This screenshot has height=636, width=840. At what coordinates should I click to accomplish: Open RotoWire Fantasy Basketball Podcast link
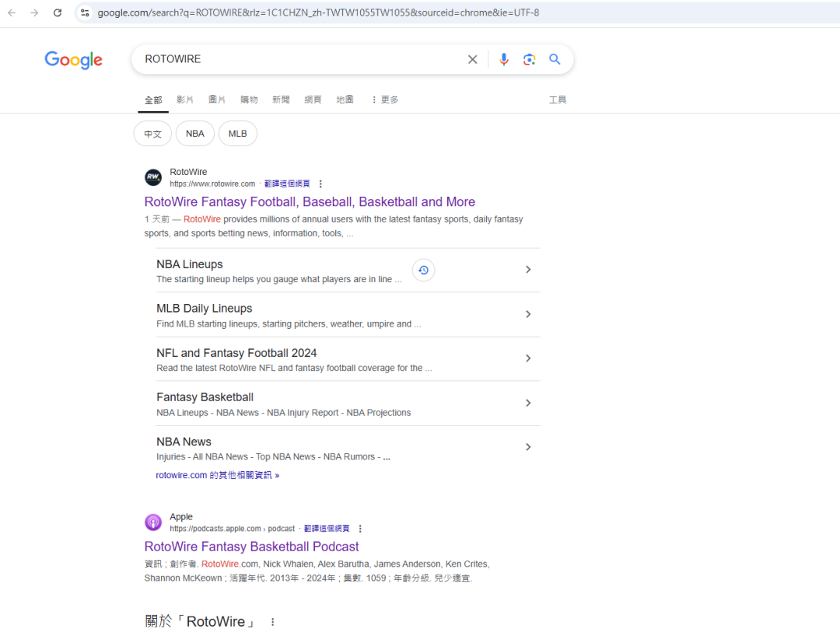[x=252, y=547]
